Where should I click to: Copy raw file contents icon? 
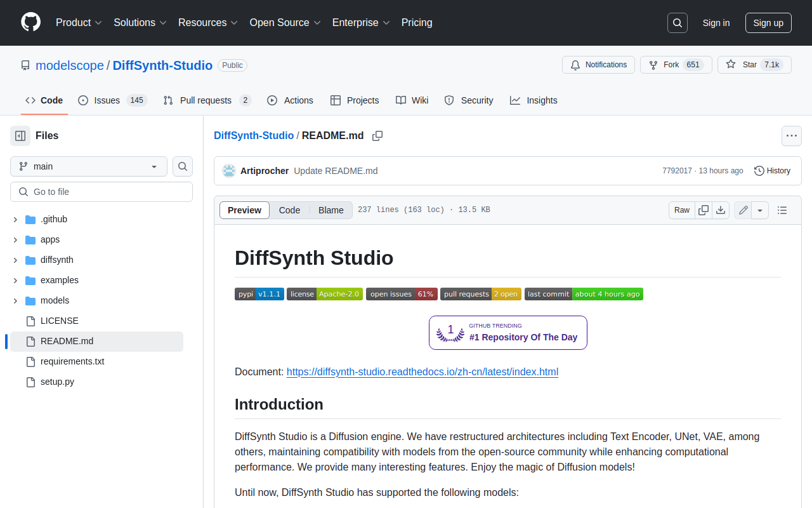tap(704, 210)
